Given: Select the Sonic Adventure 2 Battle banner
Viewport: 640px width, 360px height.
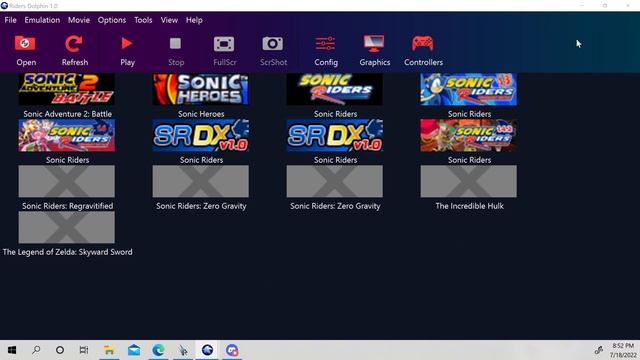Looking at the screenshot, I should tap(67, 89).
